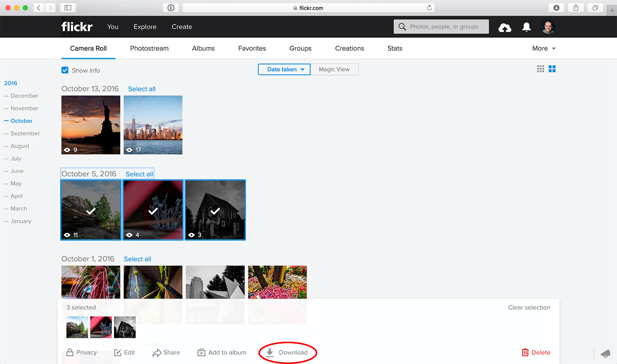
Task: Jump to June in timeline
Action: tap(17, 171)
